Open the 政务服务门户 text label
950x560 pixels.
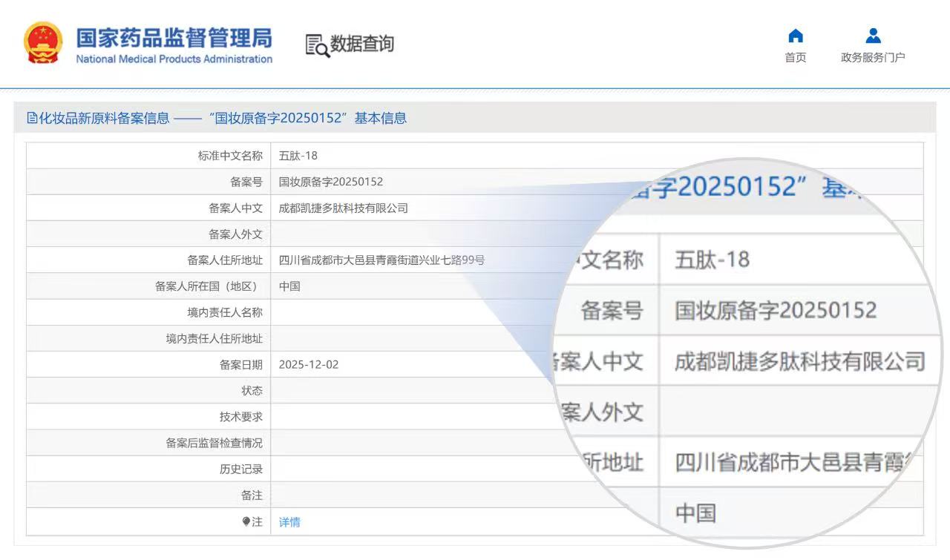pyautogui.click(x=873, y=58)
